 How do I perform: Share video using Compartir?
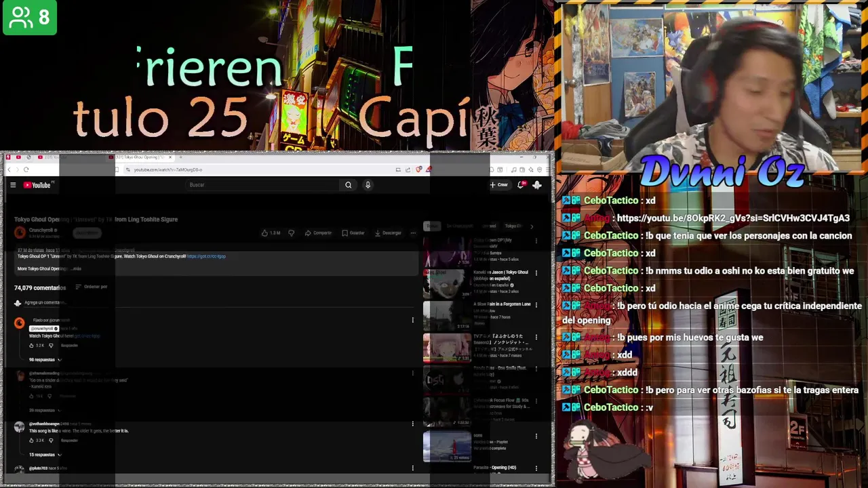coord(319,233)
